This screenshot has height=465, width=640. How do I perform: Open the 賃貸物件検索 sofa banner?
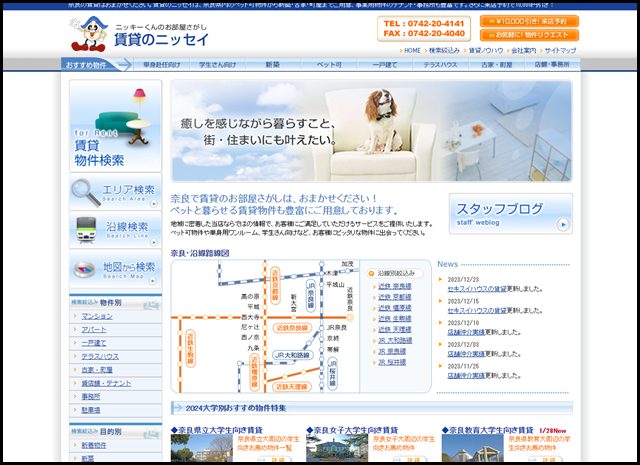coord(116,126)
